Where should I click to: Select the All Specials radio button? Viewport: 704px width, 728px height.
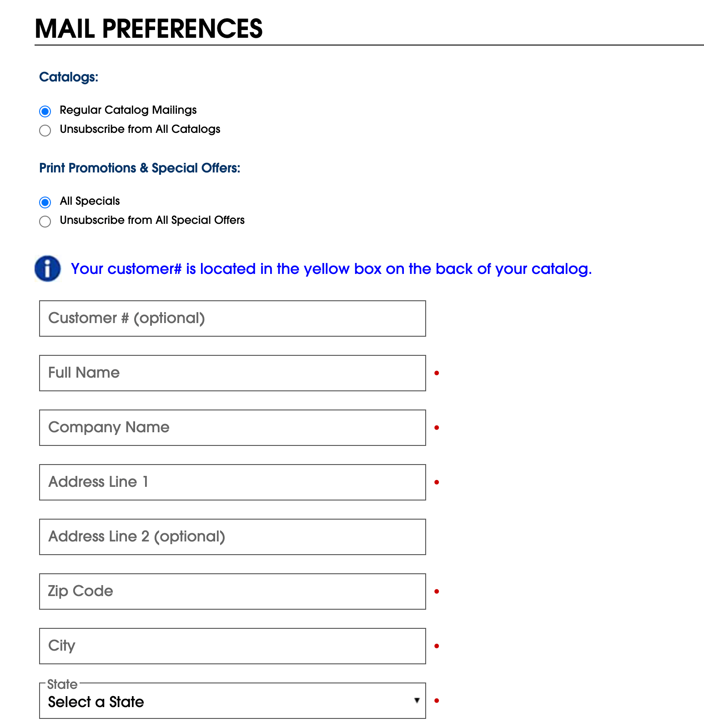coord(45,202)
